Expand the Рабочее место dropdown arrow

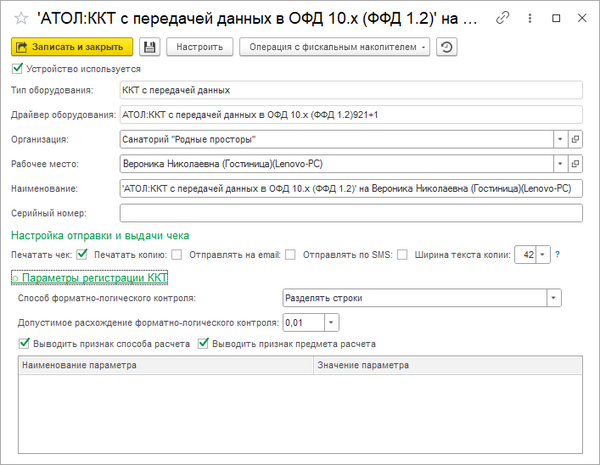pos(560,164)
